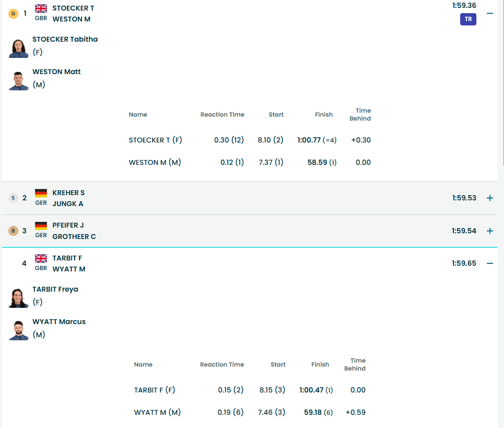504x428 pixels.
Task: Click the total time 1:59.54
Action: coord(464,231)
